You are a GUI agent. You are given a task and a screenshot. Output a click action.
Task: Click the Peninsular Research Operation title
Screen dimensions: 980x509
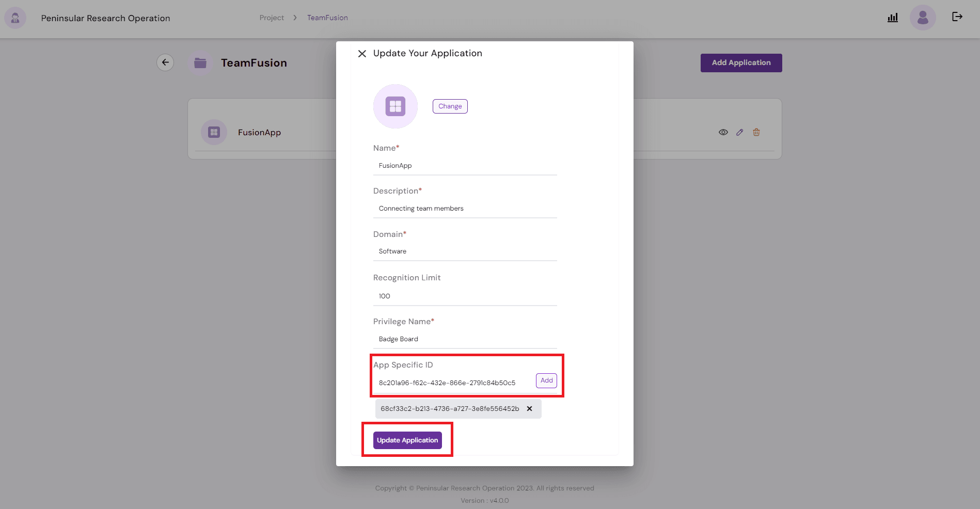coord(105,19)
